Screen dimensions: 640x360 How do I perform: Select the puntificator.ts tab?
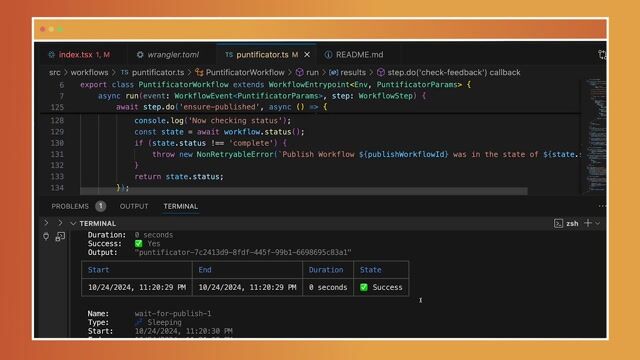[x=267, y=55]
